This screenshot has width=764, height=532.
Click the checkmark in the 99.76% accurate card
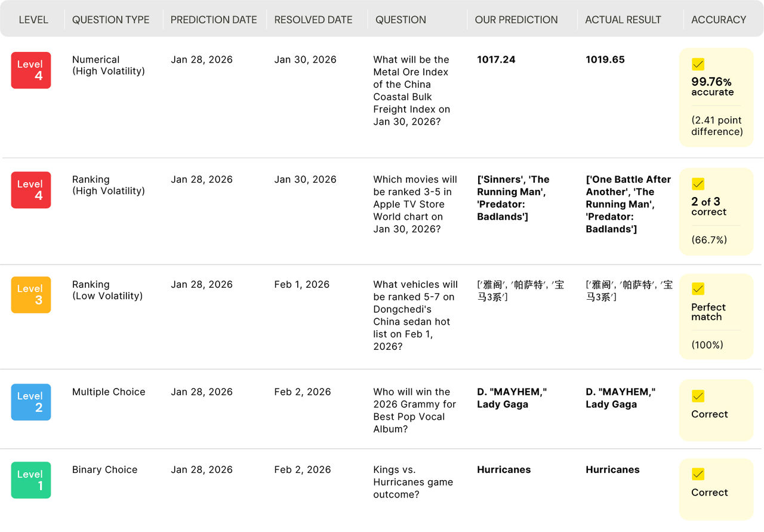click(x=698, y=64)
